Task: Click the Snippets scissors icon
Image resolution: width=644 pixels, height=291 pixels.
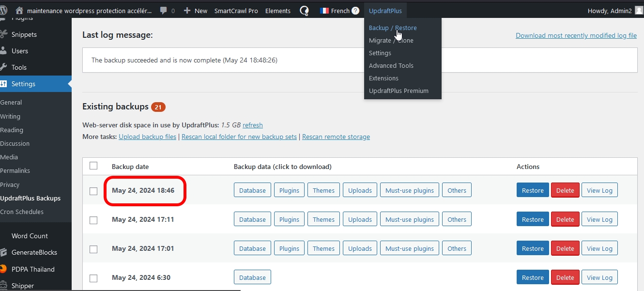Action: tap(3, 34)
